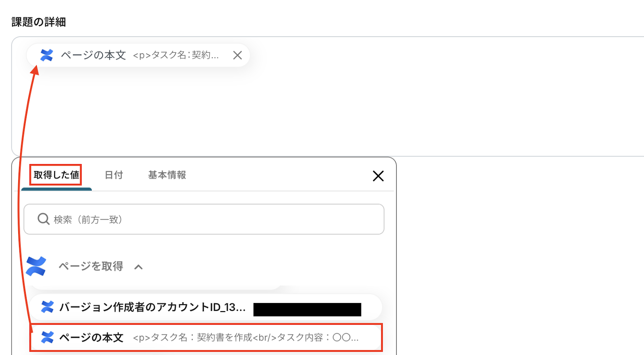Click the Confluence icon in the ページの本文 chip
The width and height of the screenshot is (644, 355).
[x=47, y=55]
